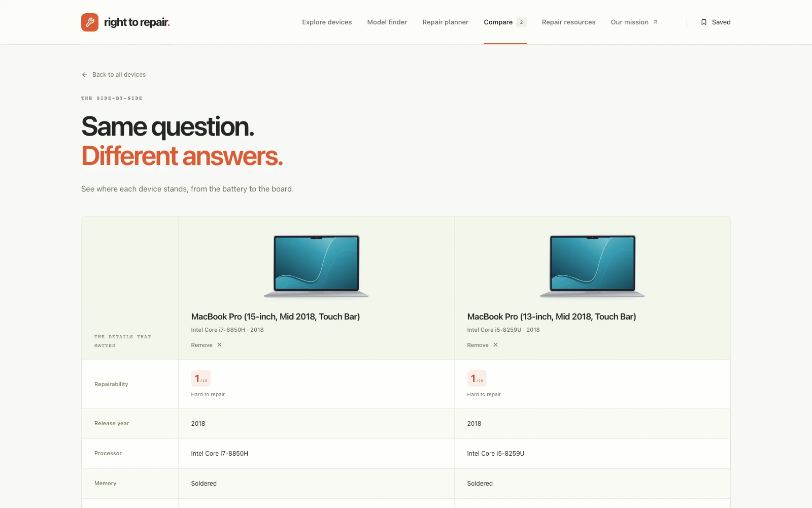The image size is (812, 508).
Task: Open Our mission external link
Action: coord(634,22)
